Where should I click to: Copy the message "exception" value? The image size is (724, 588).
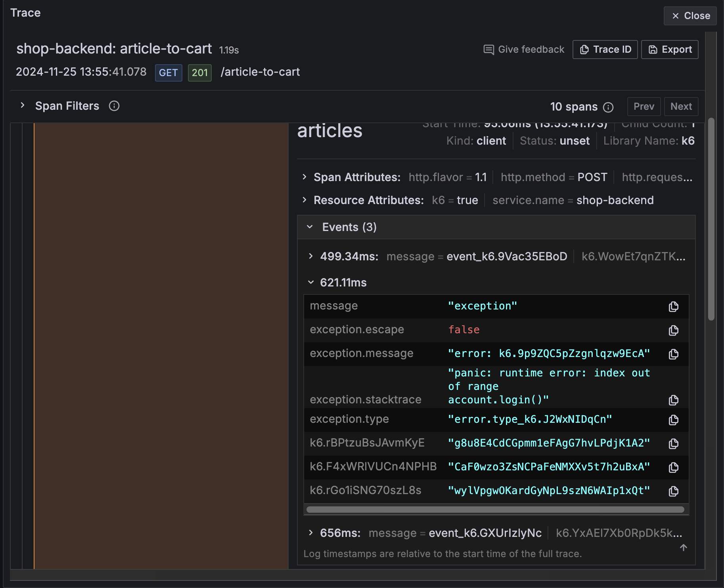pyautogui.click(x=673, y=307)
